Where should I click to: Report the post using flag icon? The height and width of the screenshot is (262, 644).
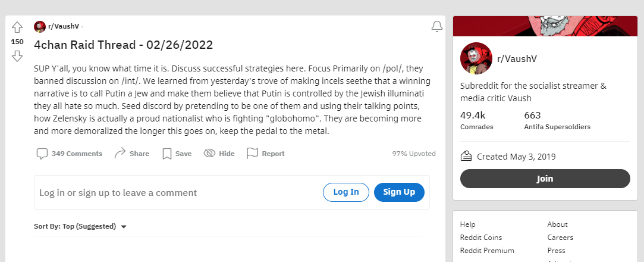[252, 154]
